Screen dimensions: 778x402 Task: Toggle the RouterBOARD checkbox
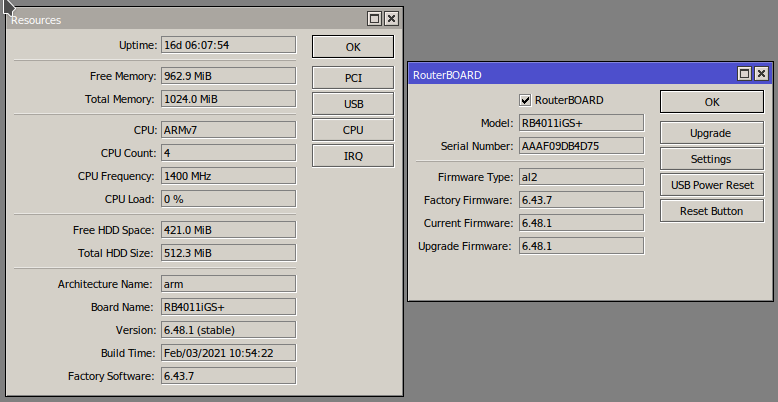[x=525, y=100]
